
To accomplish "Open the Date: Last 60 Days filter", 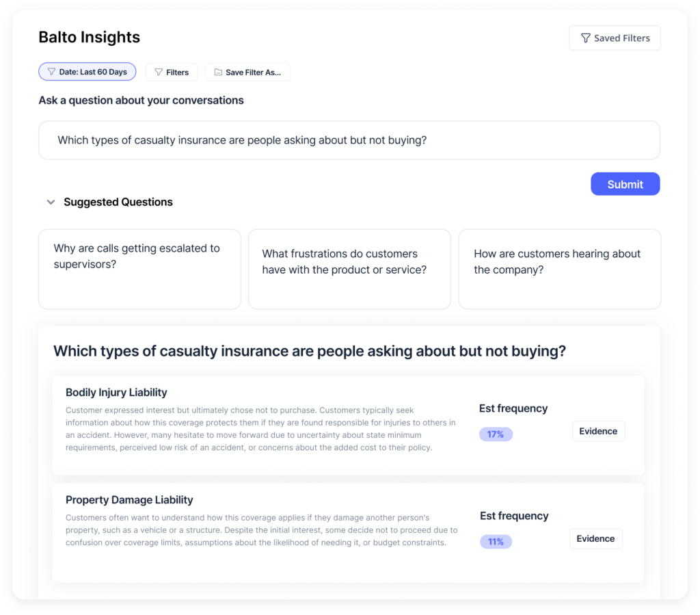I will [x=87, y=72].
